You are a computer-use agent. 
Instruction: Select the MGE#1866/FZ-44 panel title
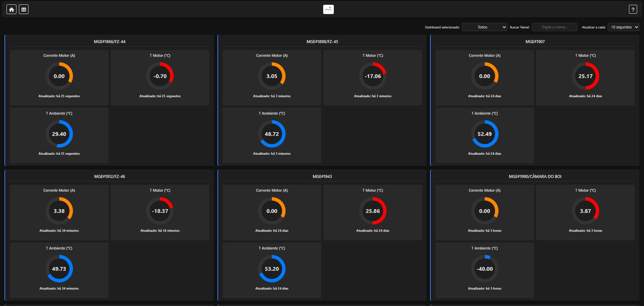click(110, 42)
